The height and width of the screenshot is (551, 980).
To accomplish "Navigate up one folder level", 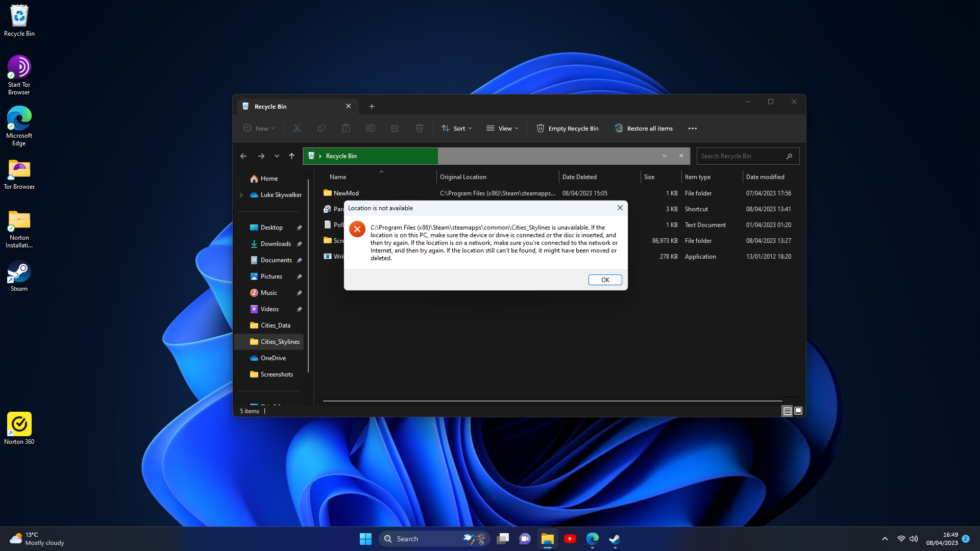I will point(292,156).
